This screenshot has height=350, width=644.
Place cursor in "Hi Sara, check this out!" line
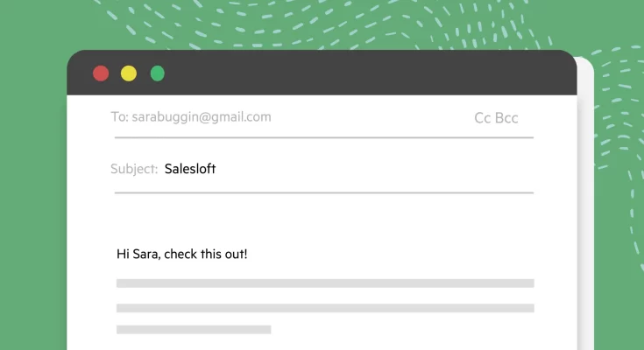[x=182, y=254]
